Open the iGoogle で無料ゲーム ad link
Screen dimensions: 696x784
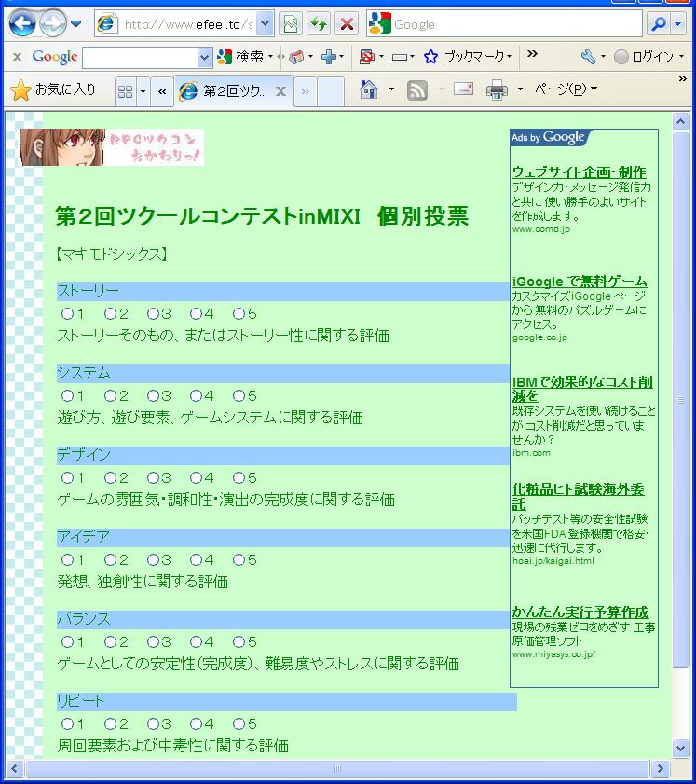pyautogui.click(x=579, y=281)
